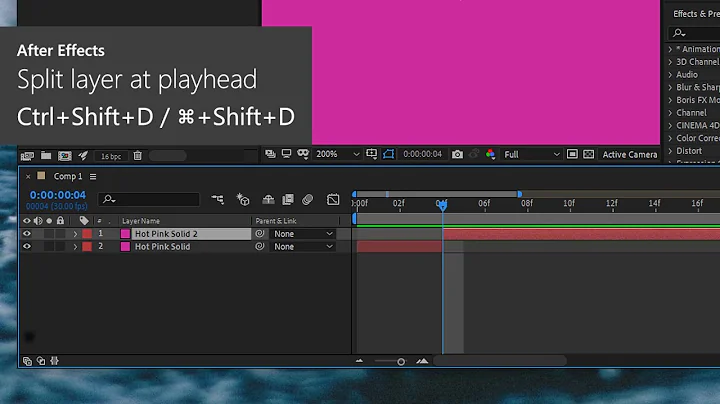This screenshot has height=404, width=720.
Task: Click the Layer Name column header
Action: pos(141,221)
